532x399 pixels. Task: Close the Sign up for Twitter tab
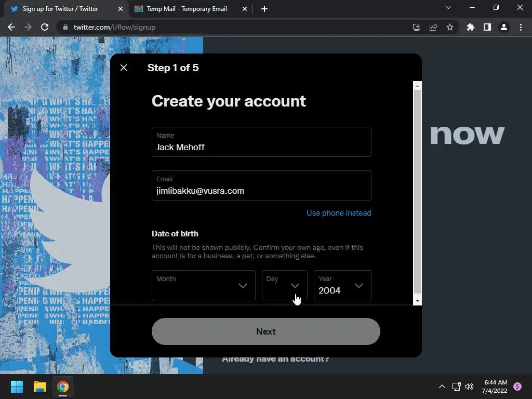point(120,9)
